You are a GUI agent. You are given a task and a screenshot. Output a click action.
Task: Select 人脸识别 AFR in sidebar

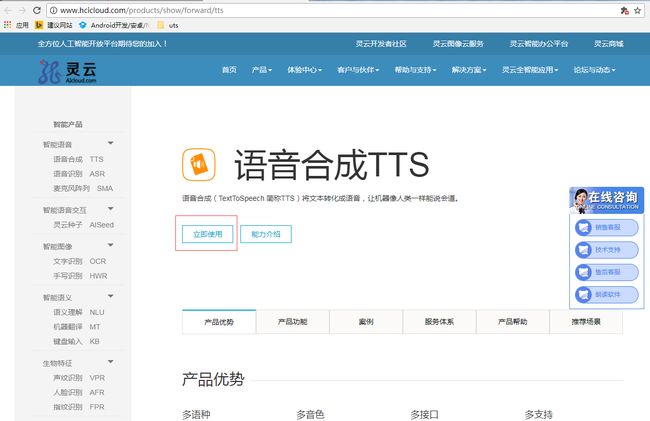(79, 392)
